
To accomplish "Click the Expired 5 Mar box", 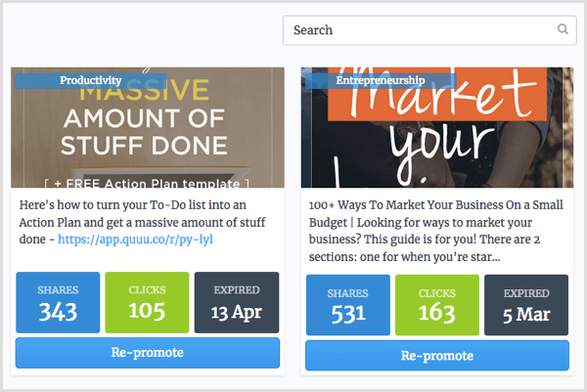I will pyautogui.click(x=525, y=307).
